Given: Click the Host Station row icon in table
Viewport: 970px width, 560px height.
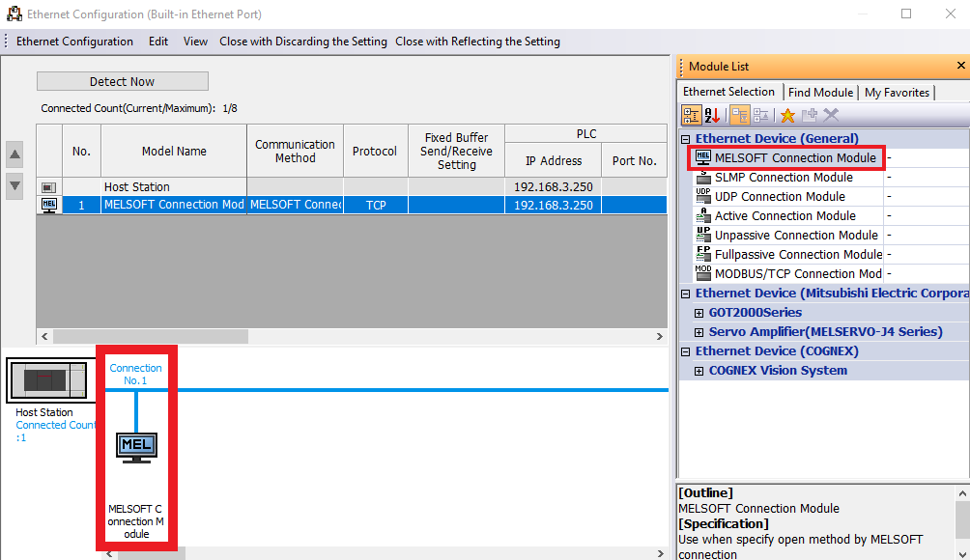Looking at the screenshot, I should (x=49, y=186).
